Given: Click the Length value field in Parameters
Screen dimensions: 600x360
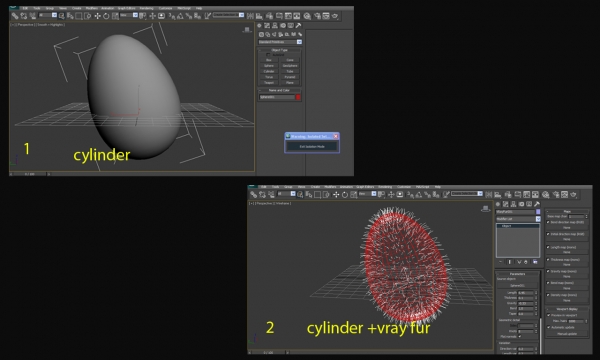Looking at the screenshot, I should click(x=526, y=293).
